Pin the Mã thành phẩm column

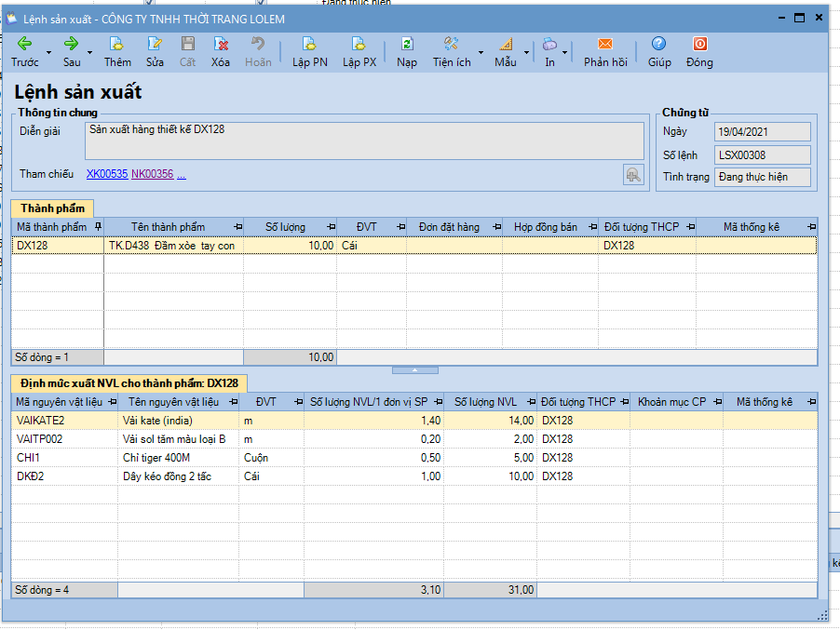[x=98, y=227]
